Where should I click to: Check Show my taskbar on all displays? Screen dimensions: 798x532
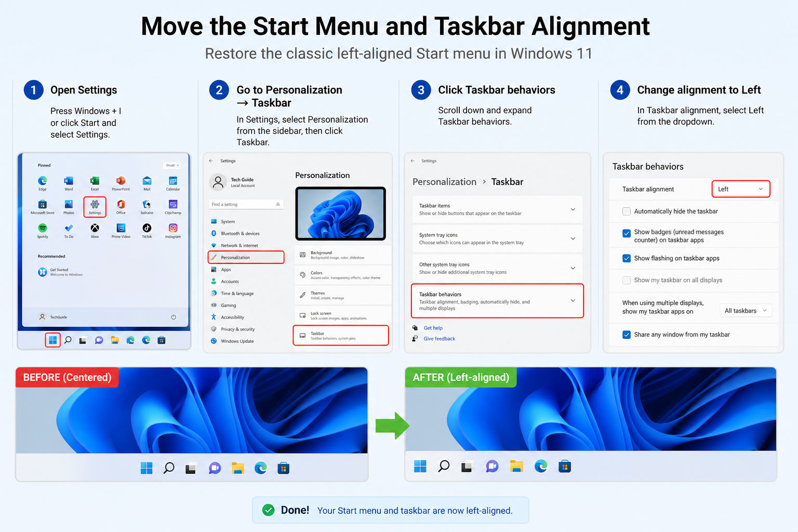click(x=627, y=280)
